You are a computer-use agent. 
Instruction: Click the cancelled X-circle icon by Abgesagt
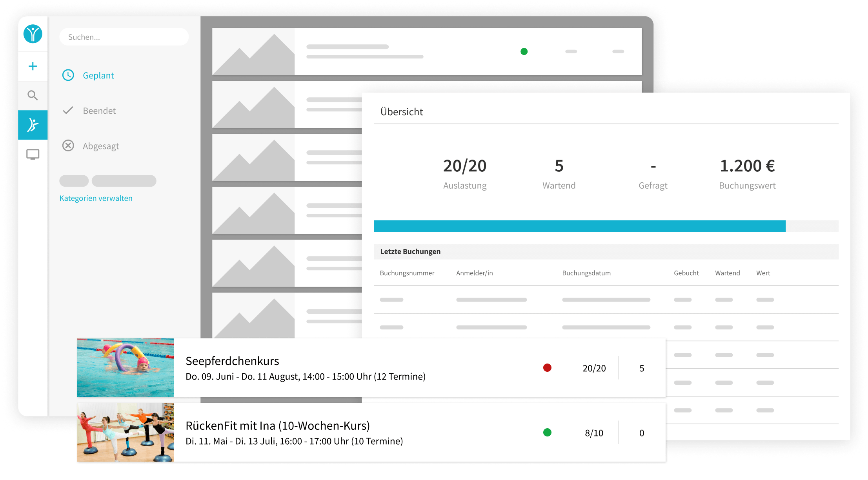tap(68, 146)
